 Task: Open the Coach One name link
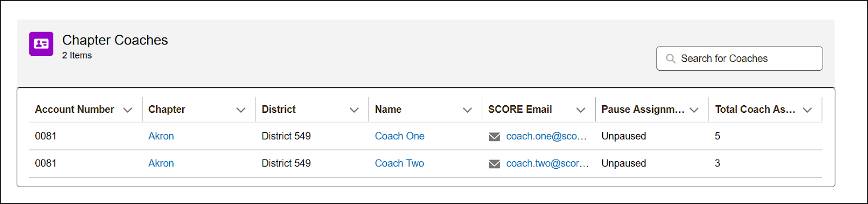(x=400, y=136)
